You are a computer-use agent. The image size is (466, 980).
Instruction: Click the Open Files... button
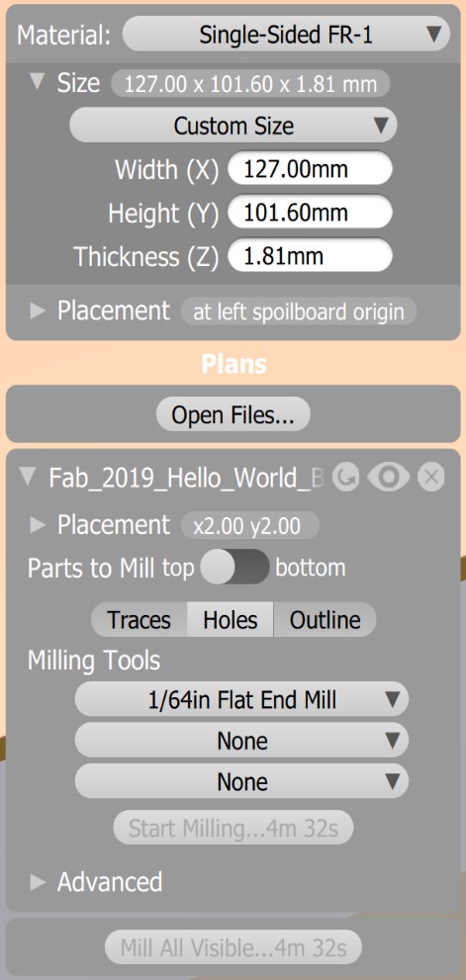(233, 414)
